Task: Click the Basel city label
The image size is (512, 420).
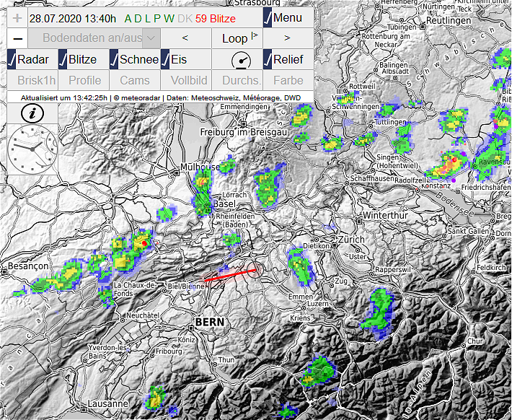Action: coord(224,204)
